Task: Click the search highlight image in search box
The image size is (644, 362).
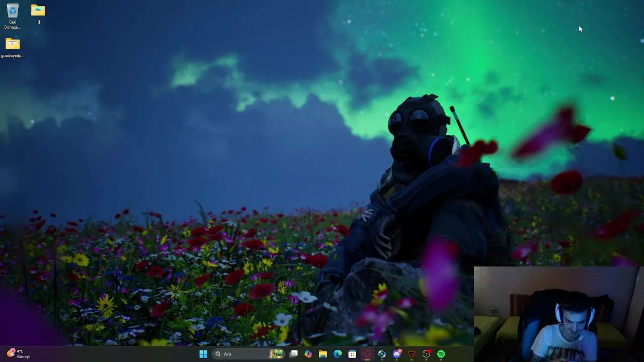Action: coord(276,354)
